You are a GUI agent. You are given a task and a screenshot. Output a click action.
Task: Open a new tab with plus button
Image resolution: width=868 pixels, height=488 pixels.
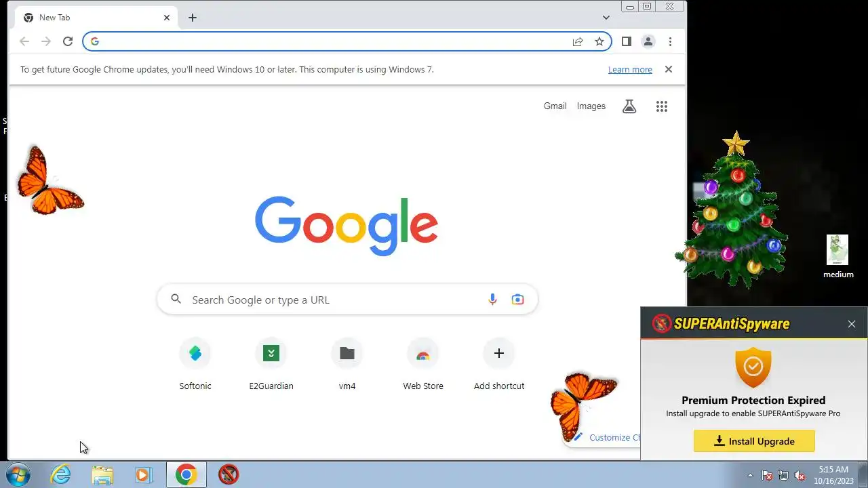click(x=193, y=18)
